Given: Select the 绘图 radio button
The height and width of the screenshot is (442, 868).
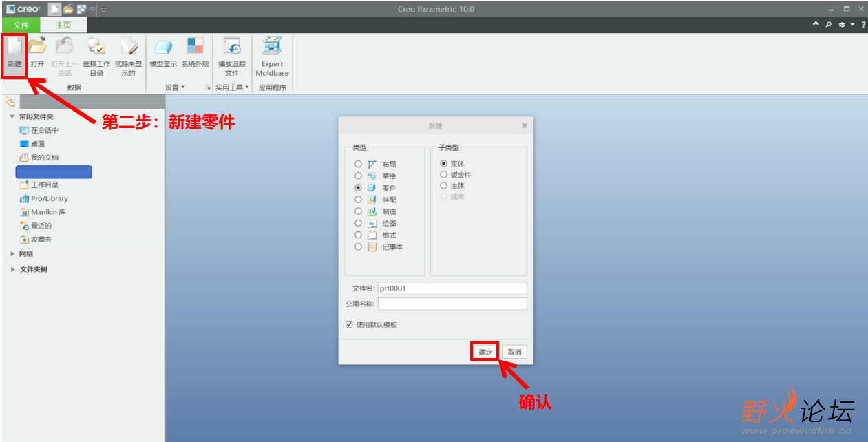Looking at the screenshot, I should [x=358, y=223].
